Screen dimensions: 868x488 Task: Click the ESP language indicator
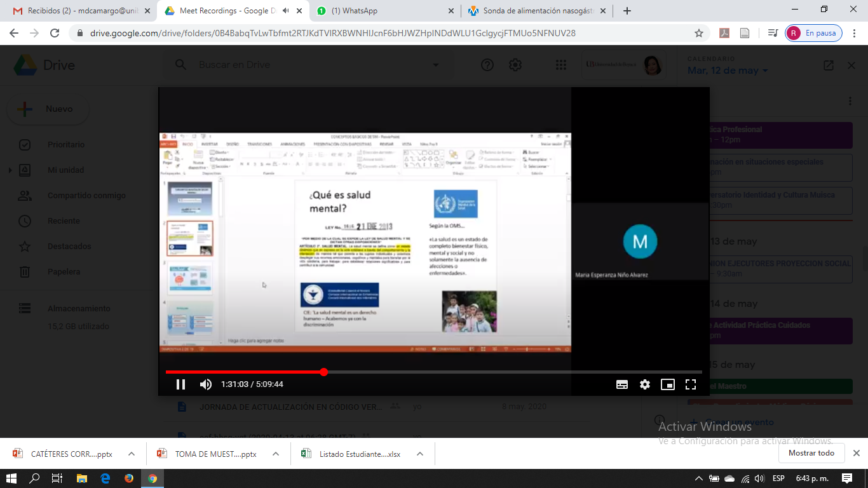(778, 478)
